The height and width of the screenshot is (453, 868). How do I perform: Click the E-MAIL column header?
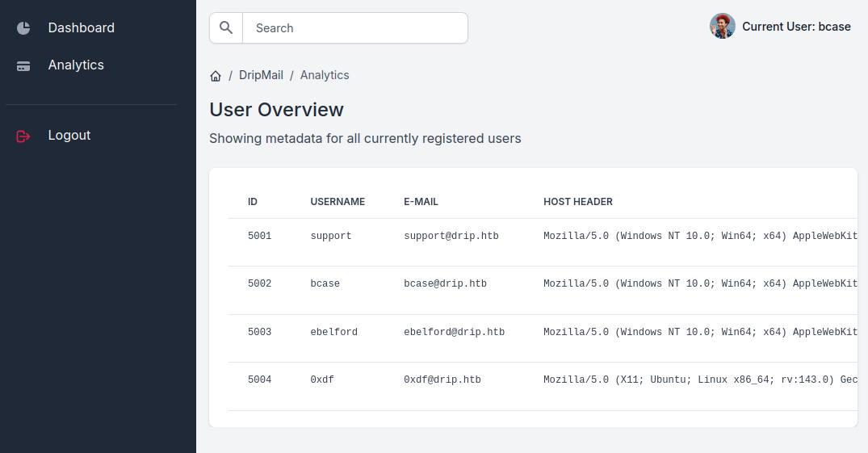tap(421, 202)
